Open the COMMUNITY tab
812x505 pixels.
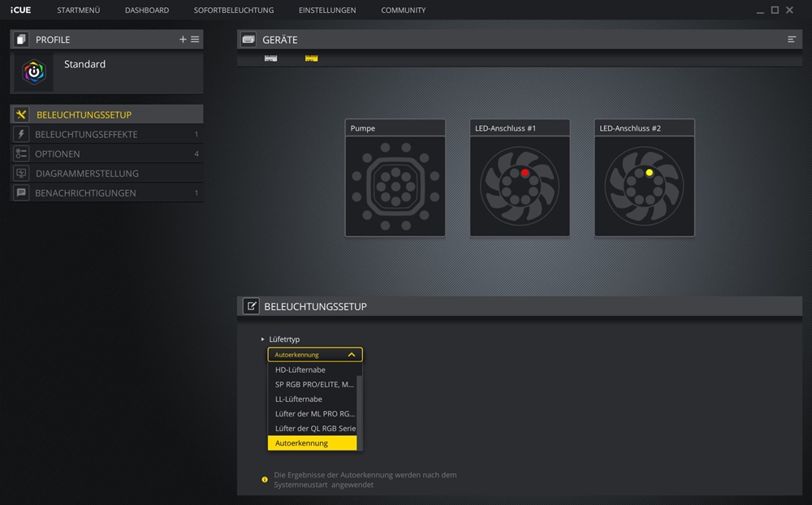pyautogui.click(x=404, y=10)
